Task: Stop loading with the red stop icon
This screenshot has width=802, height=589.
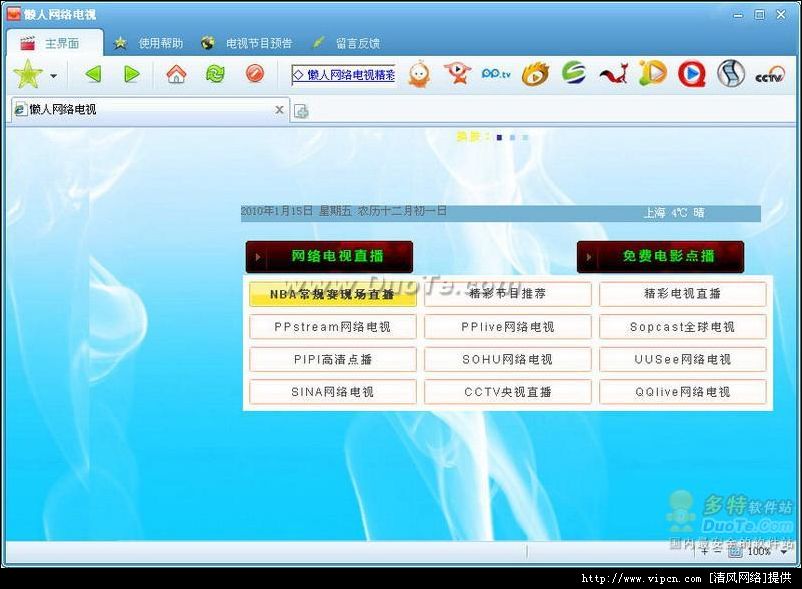Action: (x=255, y=74)
